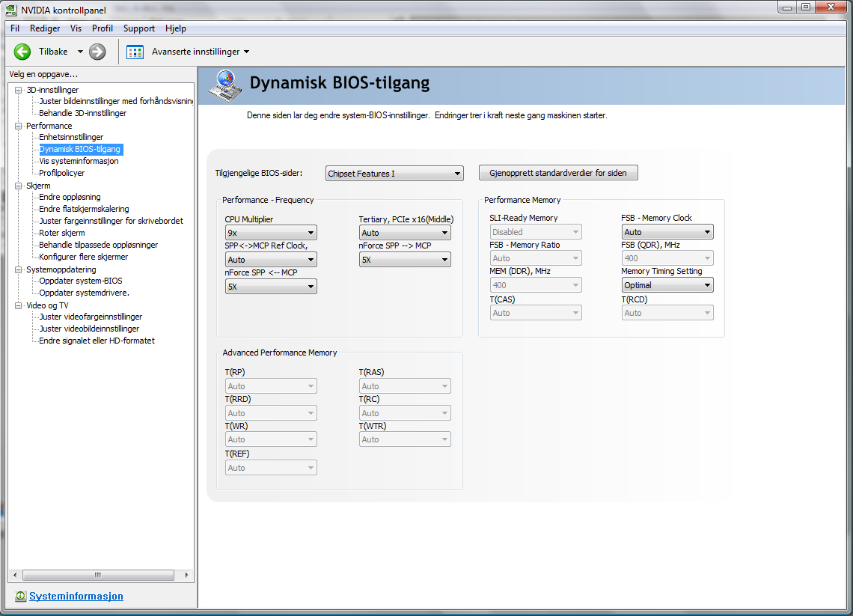853x616 pixels.
Task: Click the left scroll arrow of tree panel
Action: pyautogui.click(x=15, y=575)
